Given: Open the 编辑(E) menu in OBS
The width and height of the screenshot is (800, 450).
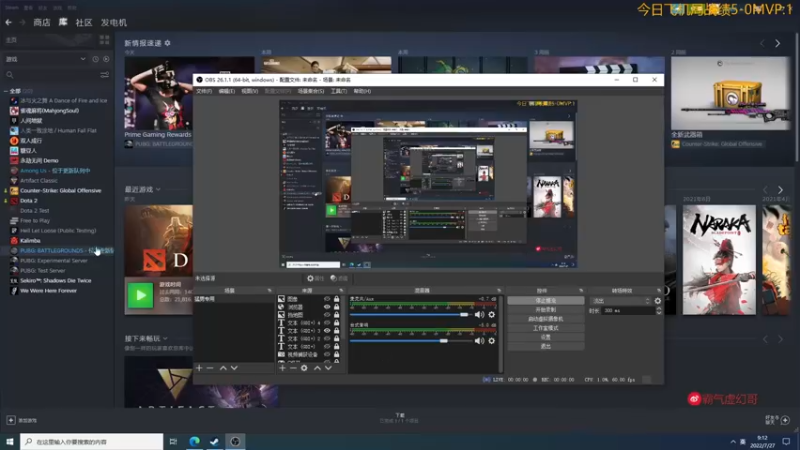Looking at the screenshot, I should 227,91.
